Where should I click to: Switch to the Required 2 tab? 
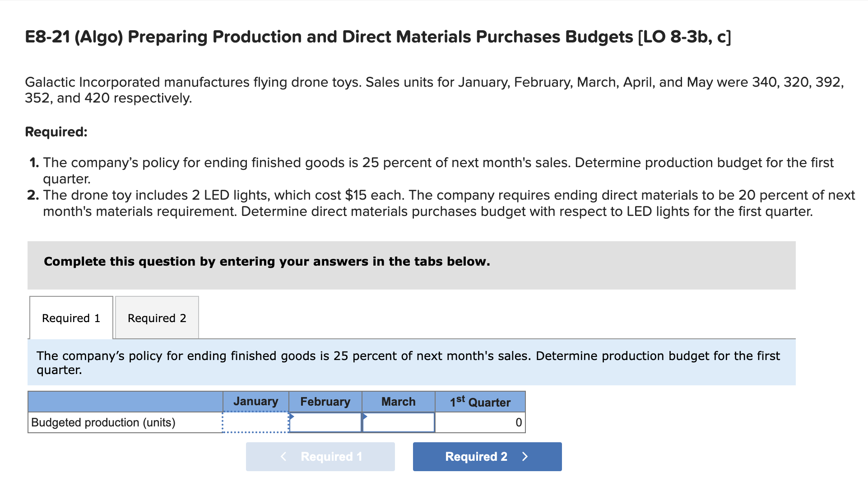pyautogui.click(x=156, y=318)
